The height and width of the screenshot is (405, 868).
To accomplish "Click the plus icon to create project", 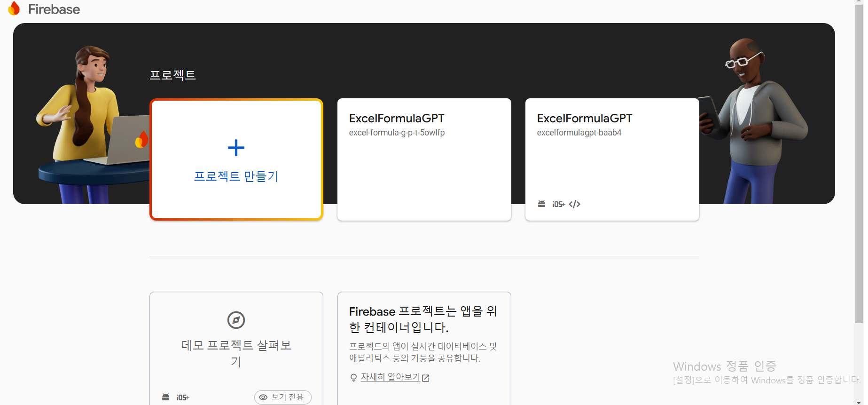I will [236, 148].
